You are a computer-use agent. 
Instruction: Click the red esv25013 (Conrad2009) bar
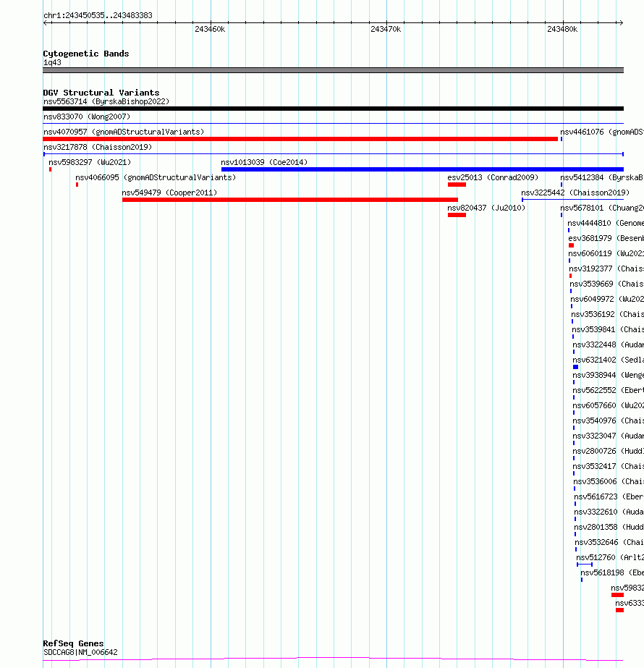click(x=457, y=185)
